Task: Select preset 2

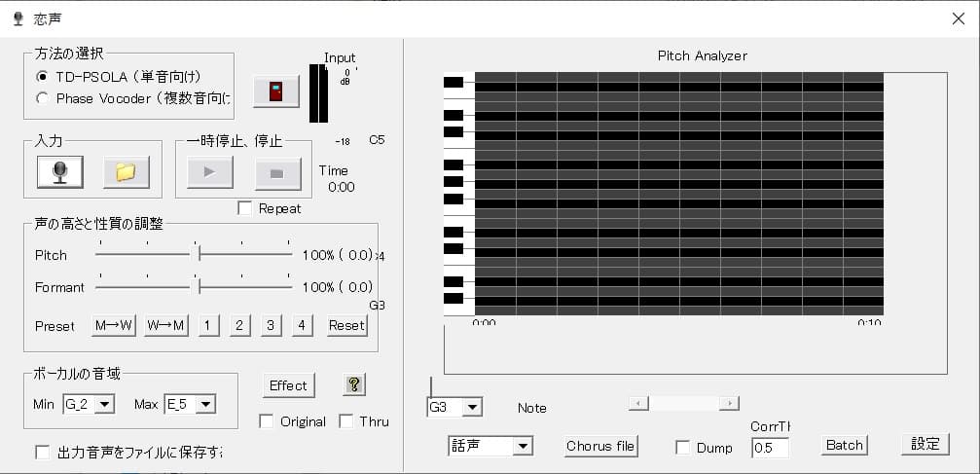Action: [x=240, y=326]
